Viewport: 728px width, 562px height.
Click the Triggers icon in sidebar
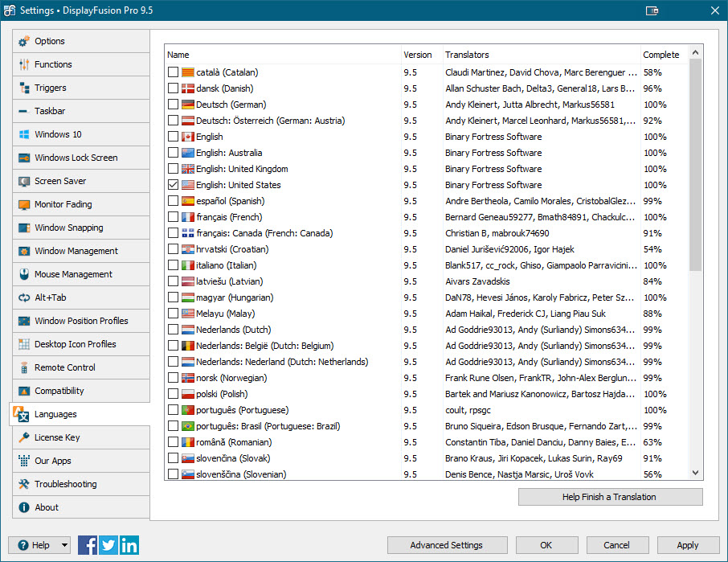click(24, 88)
